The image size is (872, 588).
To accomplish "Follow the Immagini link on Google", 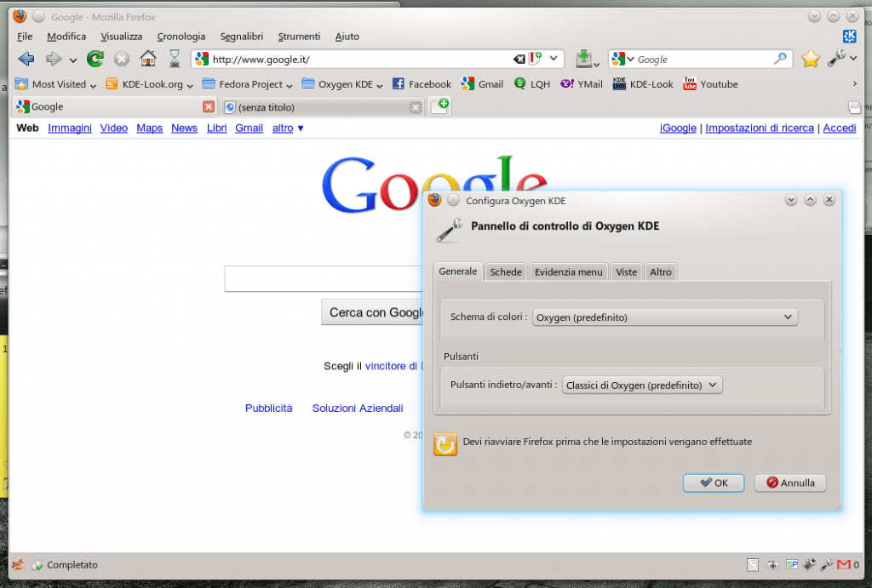I will 70,128.
